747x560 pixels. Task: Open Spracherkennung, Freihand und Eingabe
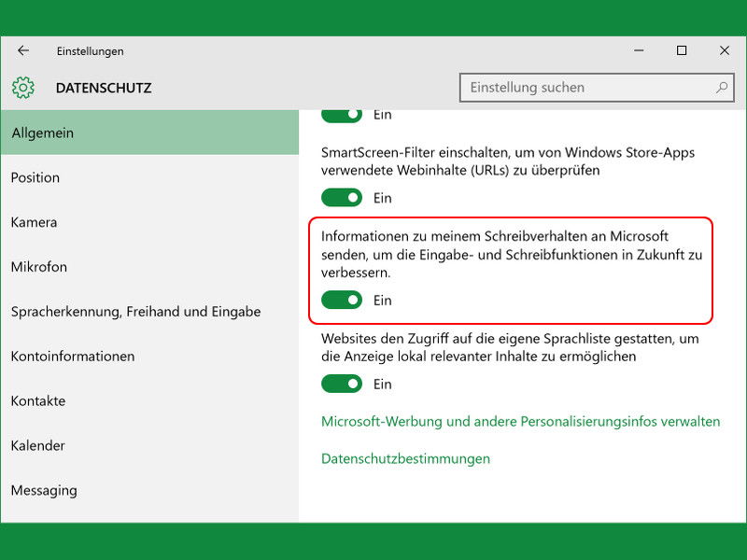[149, 312]
